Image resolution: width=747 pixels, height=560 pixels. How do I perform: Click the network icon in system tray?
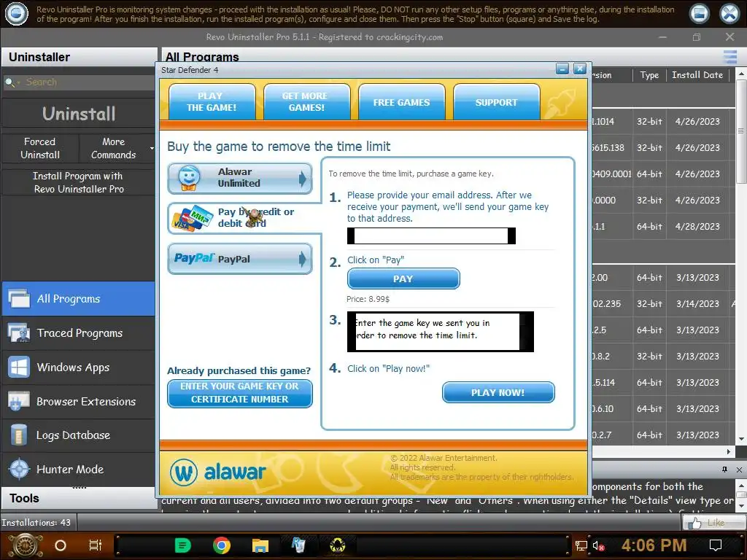click(x=581, y=545)
